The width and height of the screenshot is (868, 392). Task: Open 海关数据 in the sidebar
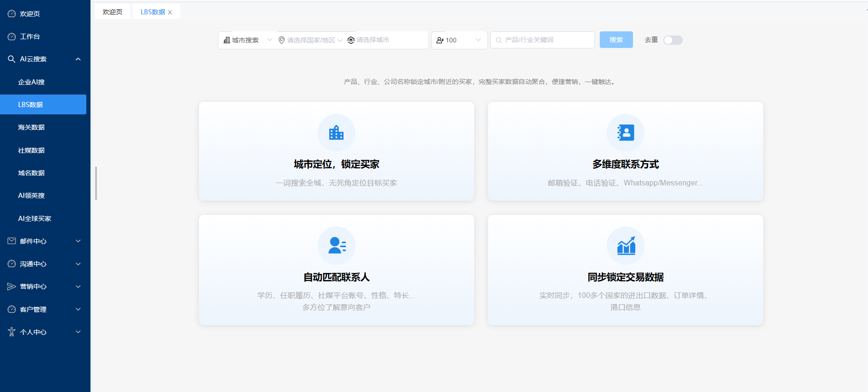[31, 127]
